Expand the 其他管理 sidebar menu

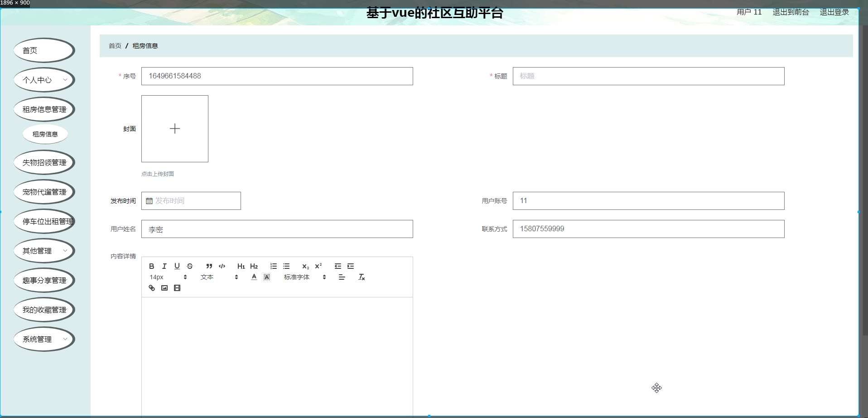click(x=44, y=251)
